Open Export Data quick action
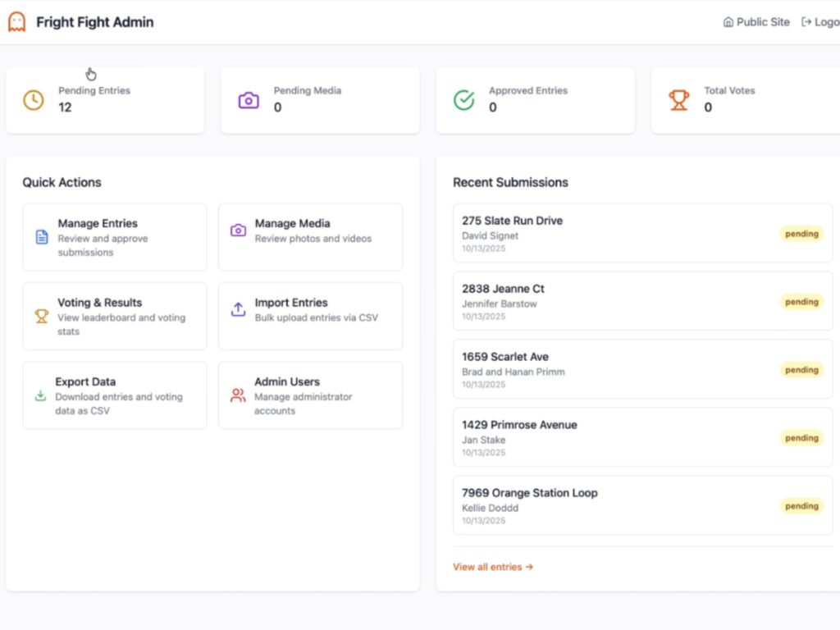 coord(115,395)
